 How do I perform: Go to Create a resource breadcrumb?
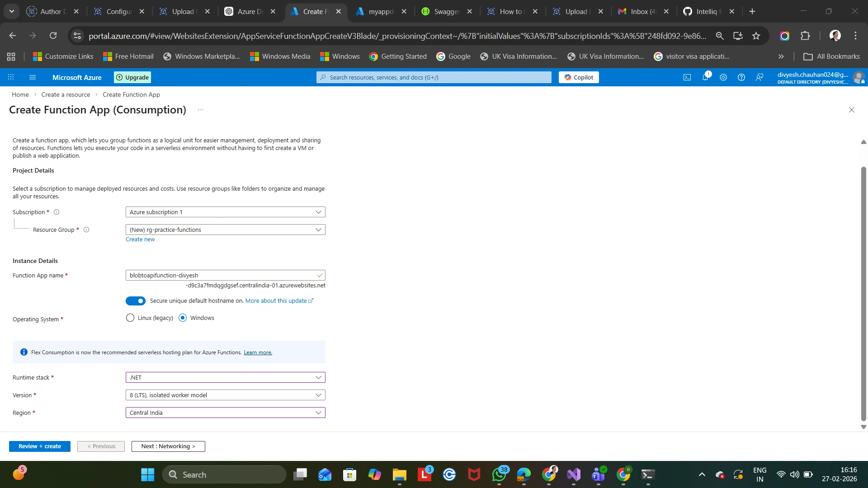point(66,94)
